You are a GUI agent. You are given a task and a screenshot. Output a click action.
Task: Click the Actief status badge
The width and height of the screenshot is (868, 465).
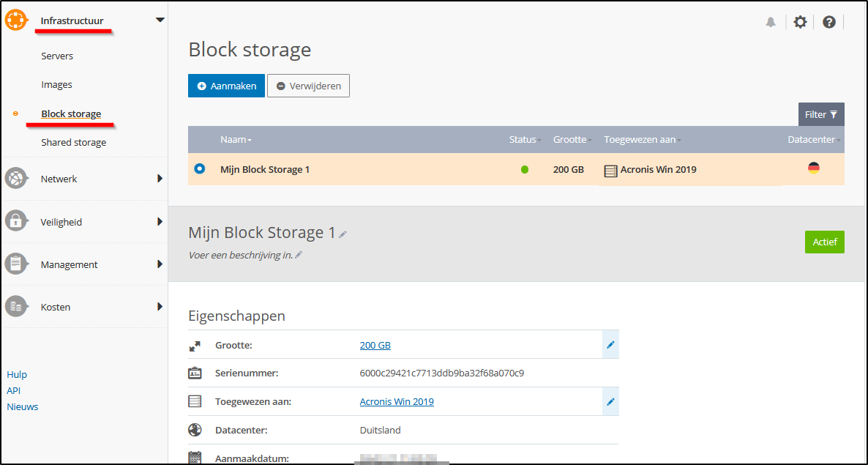[x=824, y=242]
